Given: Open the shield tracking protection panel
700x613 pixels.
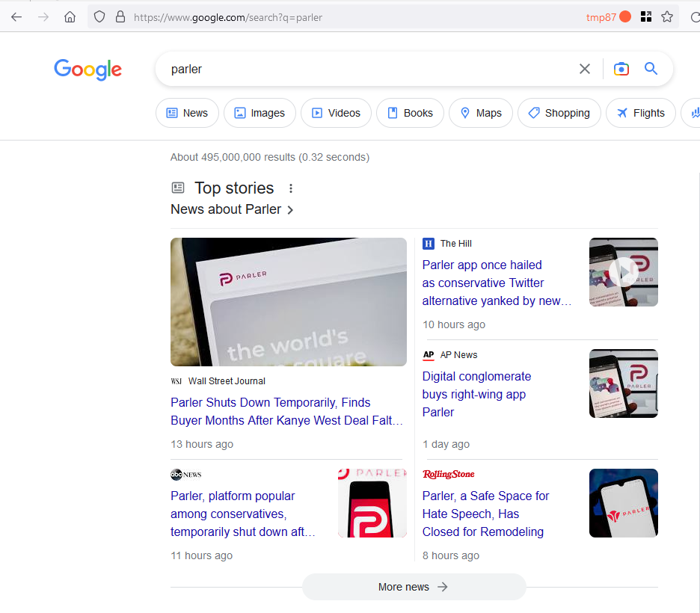Looking at the screenshot, I should 99,17.
